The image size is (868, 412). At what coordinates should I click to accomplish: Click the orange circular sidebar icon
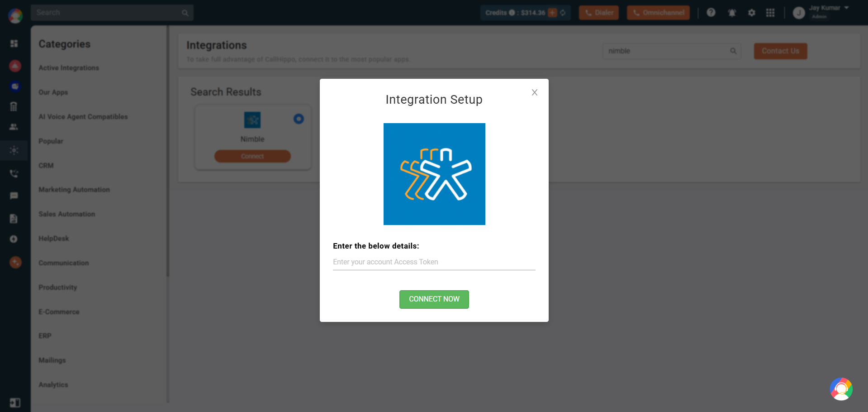point(15,262)
